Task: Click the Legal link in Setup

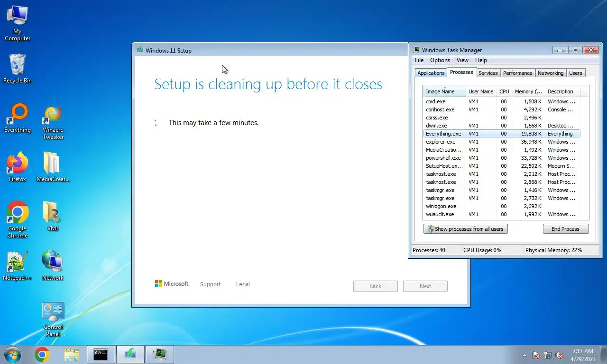Action: (243, 284)
